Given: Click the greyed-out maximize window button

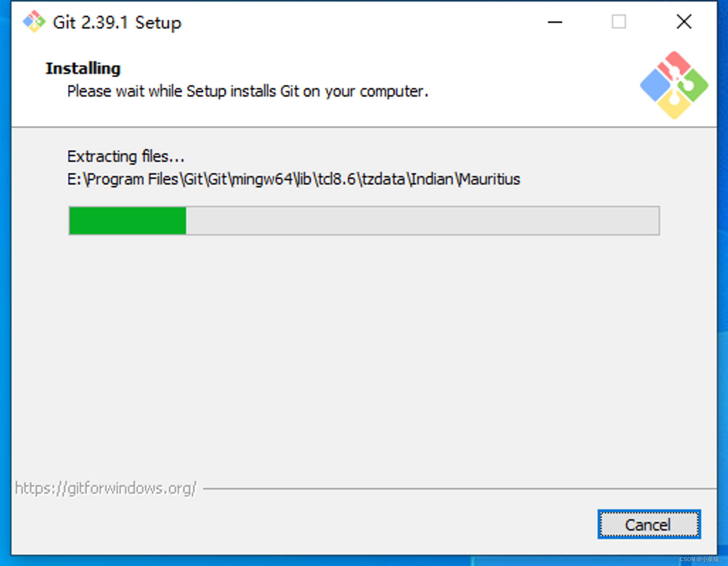Looking at the screenshot, I should [619, 22].
